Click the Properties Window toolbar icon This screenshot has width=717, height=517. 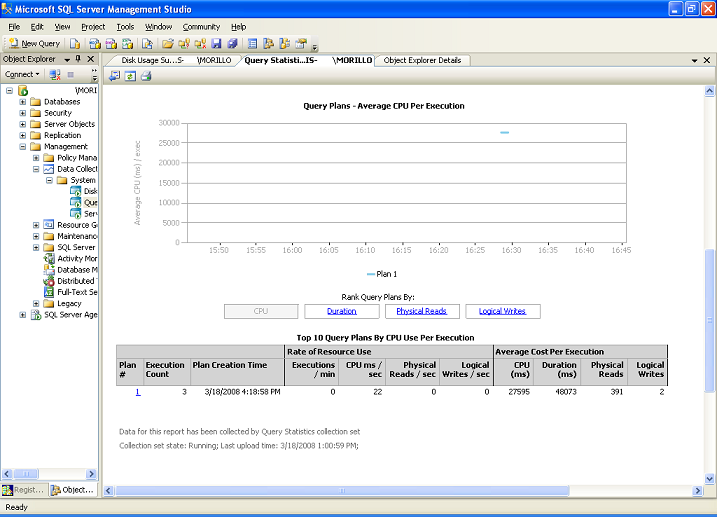(301, 43)
